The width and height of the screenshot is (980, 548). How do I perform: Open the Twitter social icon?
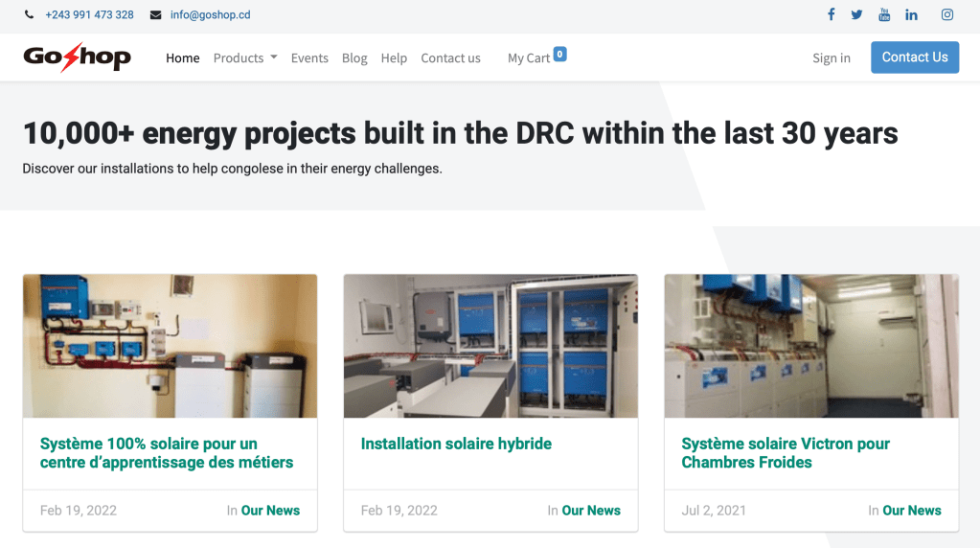tap(856, 14)
